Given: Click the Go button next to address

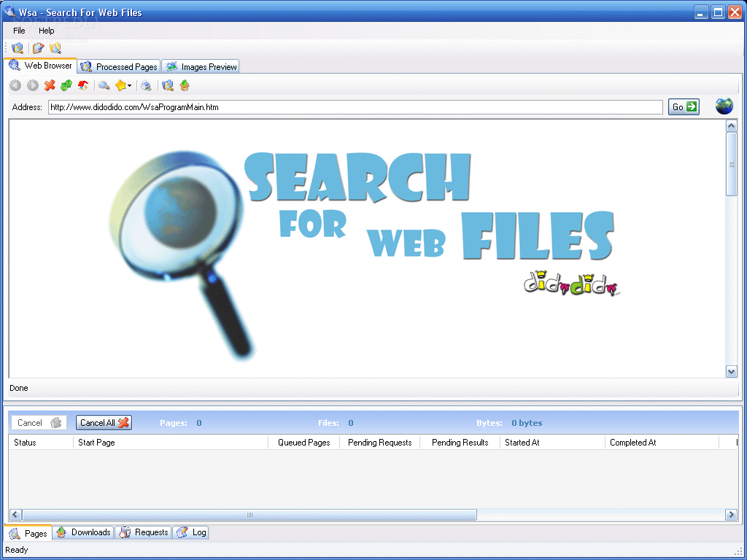Looking at the screenshot, I should click(684, 107).
